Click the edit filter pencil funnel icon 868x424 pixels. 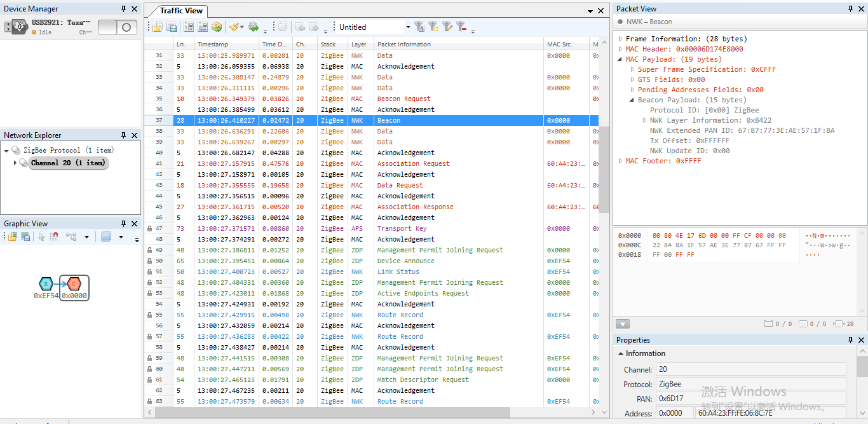[x=447, y=27]
